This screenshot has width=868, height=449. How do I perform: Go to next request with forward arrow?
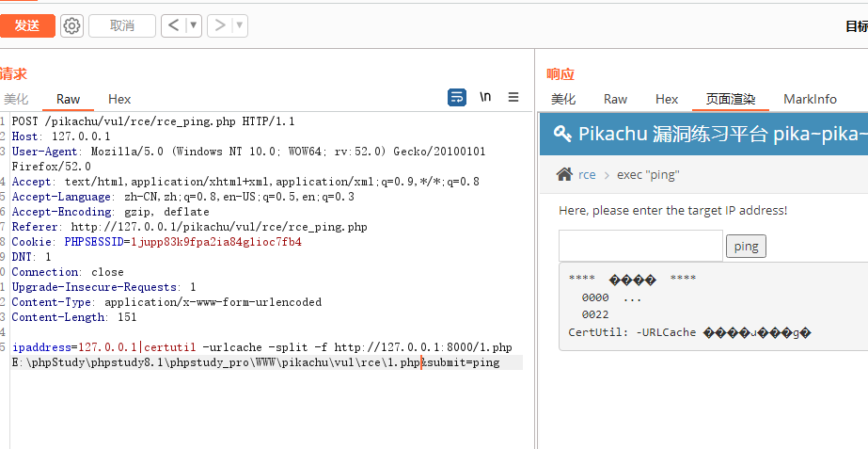(x=220, y=25)
